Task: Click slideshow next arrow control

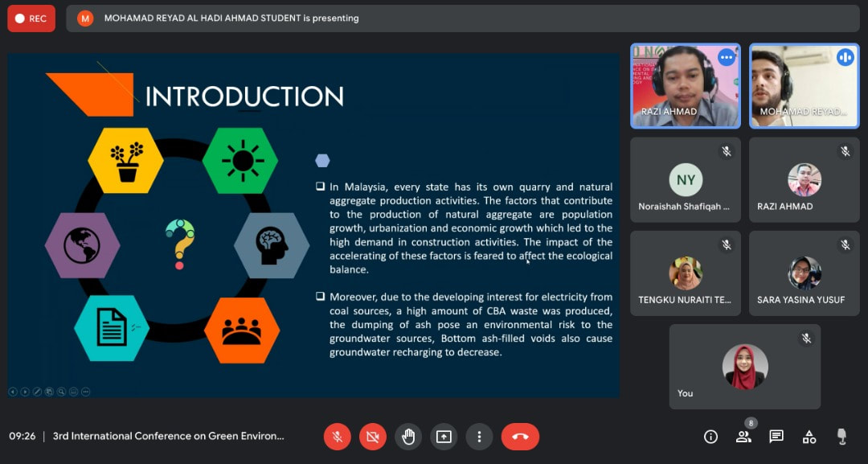Action: (x=25, y=392)
